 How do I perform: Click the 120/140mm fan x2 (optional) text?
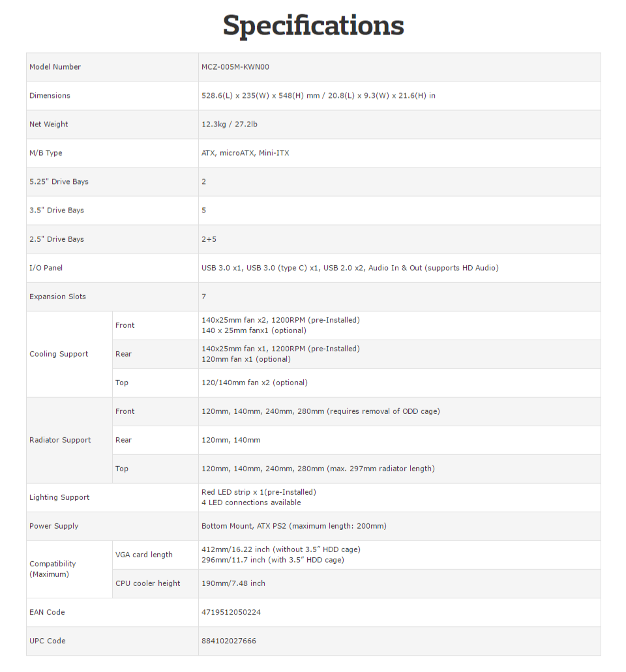coord(254,383)
